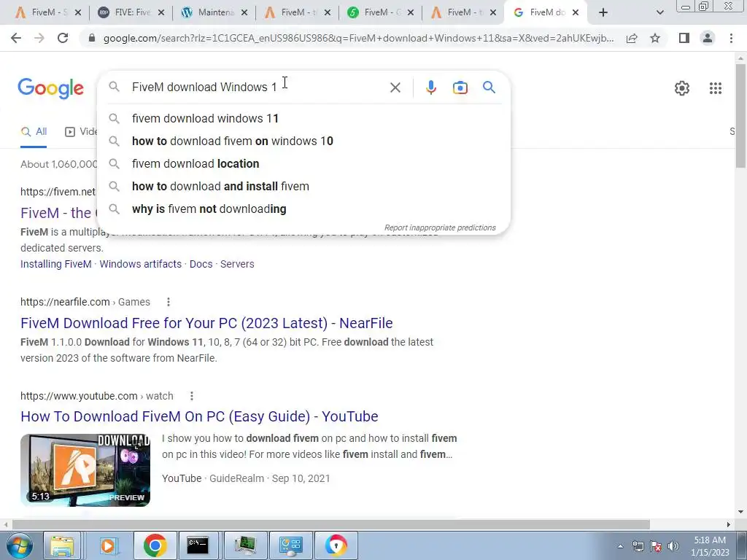Open the volume control in tray

(673, 546)
